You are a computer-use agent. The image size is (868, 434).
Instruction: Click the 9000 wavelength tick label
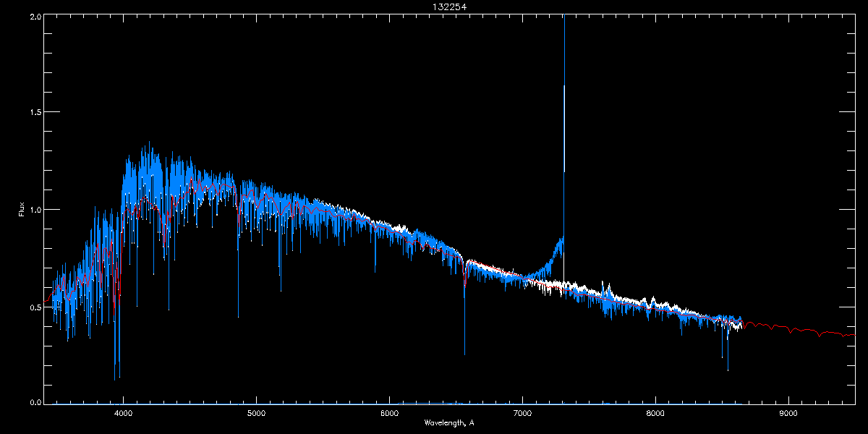point(788,414)
